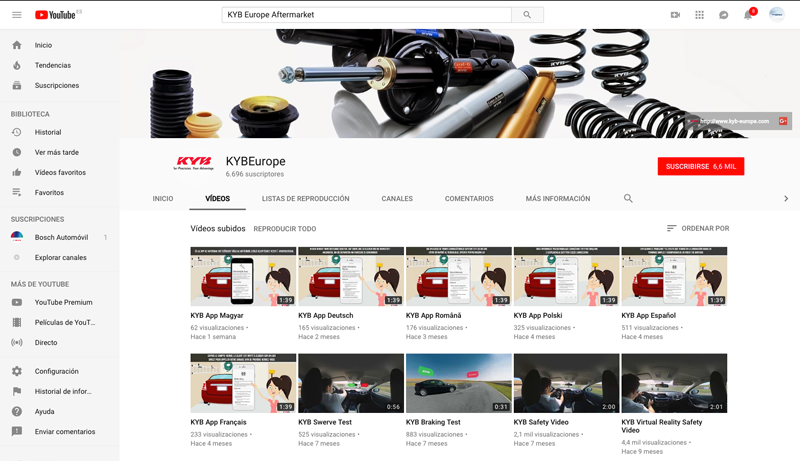Open the kyb-europe.com banner link
Viewport: 800px width, 461px height.
click(x=734, y=121)
